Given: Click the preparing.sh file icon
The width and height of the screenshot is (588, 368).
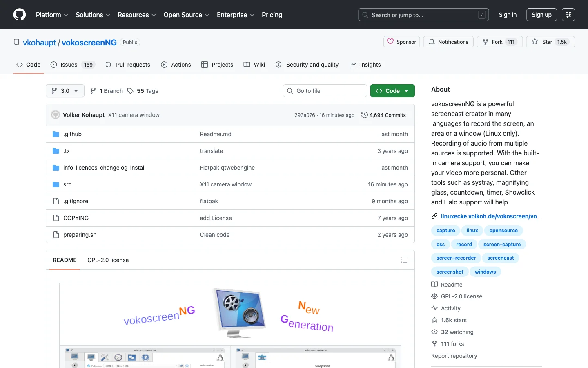Looking at the screenshot, I should 56,235.
